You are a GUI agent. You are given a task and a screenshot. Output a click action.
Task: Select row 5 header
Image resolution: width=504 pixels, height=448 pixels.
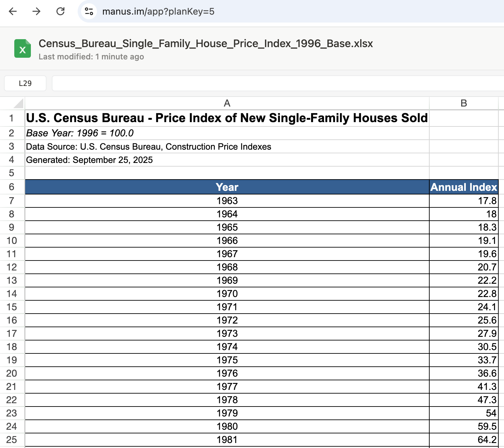point(12,173)
